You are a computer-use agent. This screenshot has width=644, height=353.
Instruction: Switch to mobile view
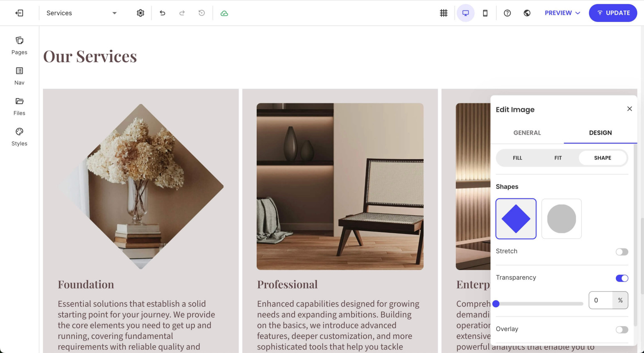tap(485, 13)
